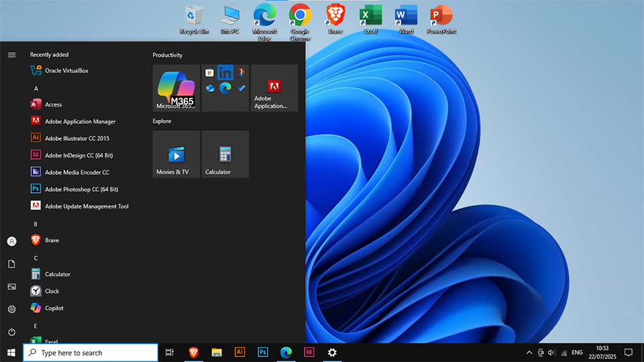The width and height of the screenshot is (644, 362).
Task: Open the Calculator tile under Explore
Action: pyautogui.click(x=225, y=154)
